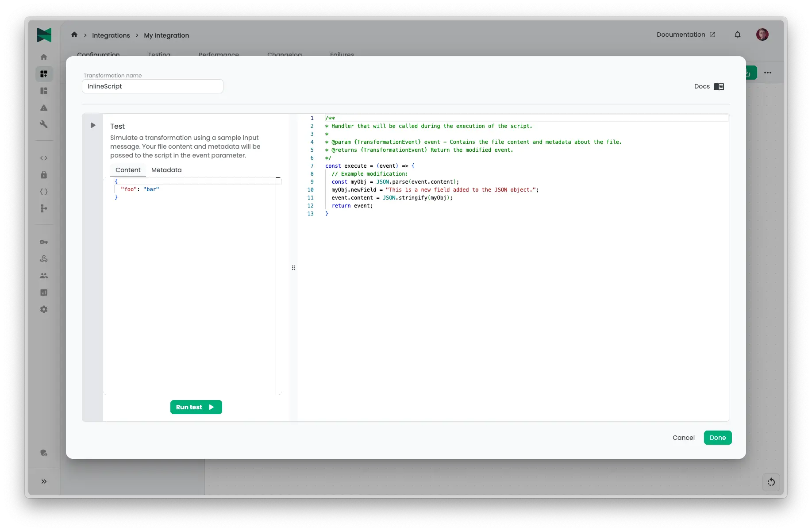This screenshot has height=531, width=812.
Task: Open the Testing tab
Action: pyautogui.click(x=159, y=54)
